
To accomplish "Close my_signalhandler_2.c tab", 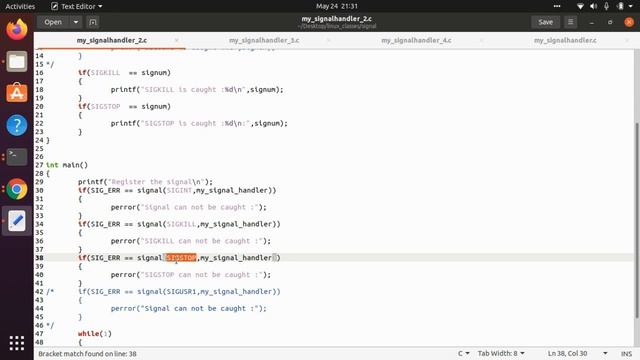I will tap(176, 40).
